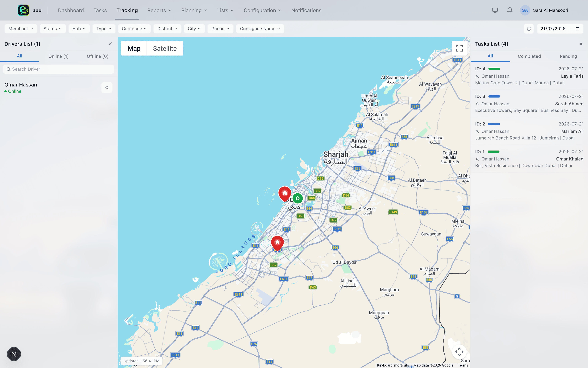This screenshot has height=368, width=588.
Task: Show Offline (0) drivers tab
Action: [x=97, y=56]
